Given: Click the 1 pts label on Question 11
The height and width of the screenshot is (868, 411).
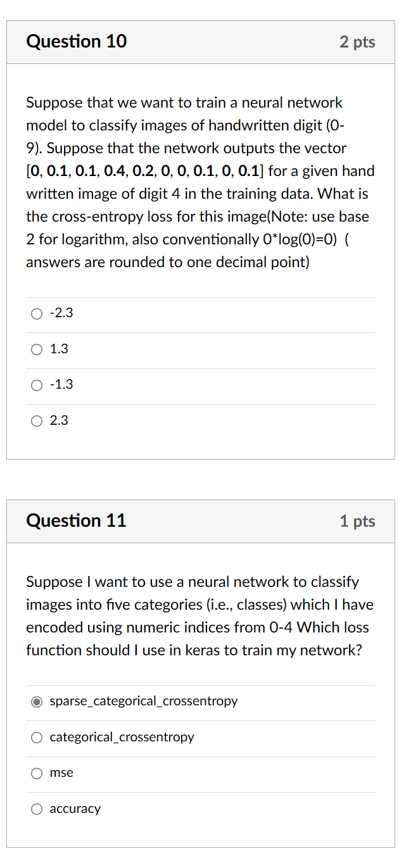Looking at the screenshot, I should [x=358, y=522].
